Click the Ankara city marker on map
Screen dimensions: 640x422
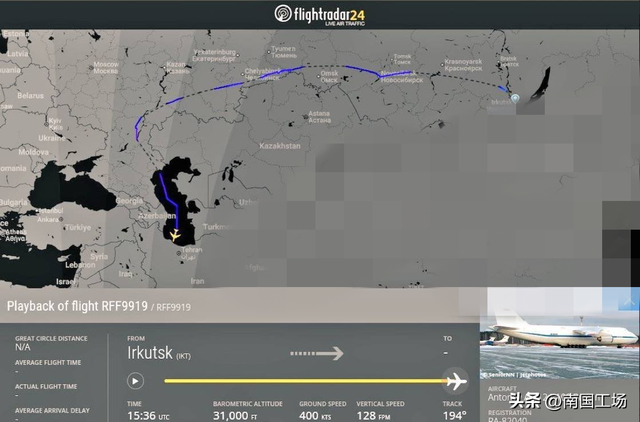click(61, 219)
